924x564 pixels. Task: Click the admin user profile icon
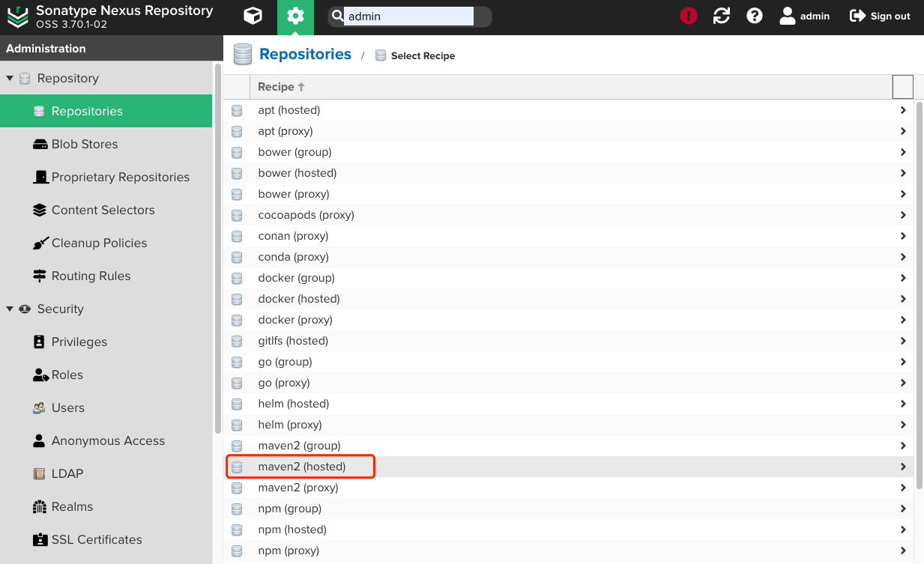(x=788, y=16)
